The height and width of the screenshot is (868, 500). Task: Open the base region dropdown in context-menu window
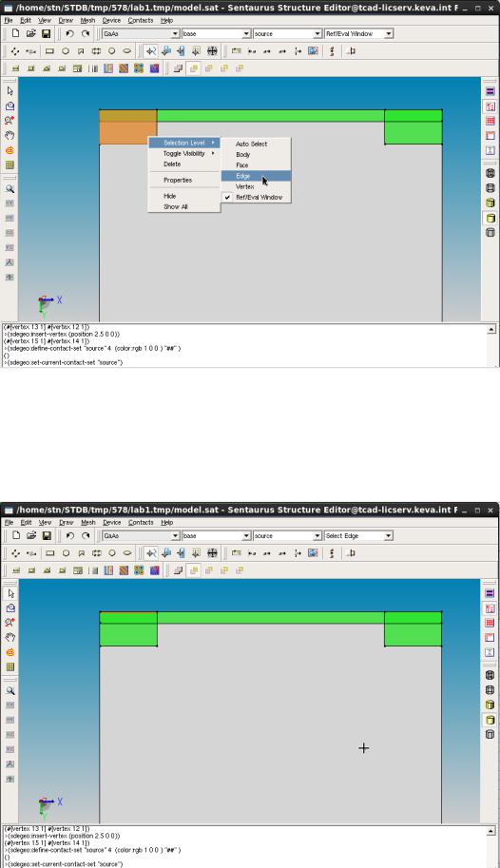point(217,34)
